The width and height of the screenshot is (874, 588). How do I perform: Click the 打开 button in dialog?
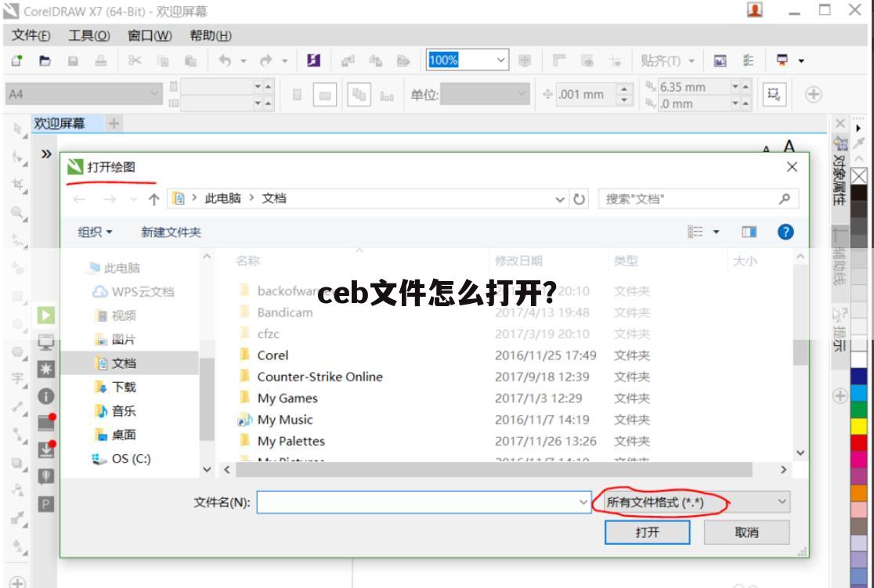(647, 532)
